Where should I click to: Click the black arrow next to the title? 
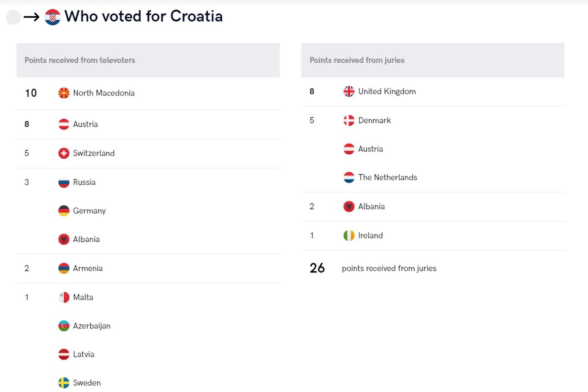(31, 17)
